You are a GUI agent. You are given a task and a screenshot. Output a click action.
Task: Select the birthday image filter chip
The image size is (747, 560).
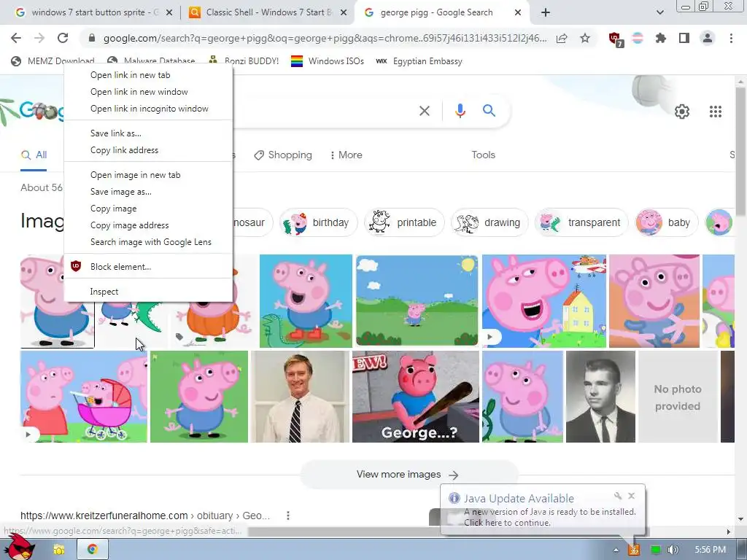pyautogui.click(x=318, y=222)
